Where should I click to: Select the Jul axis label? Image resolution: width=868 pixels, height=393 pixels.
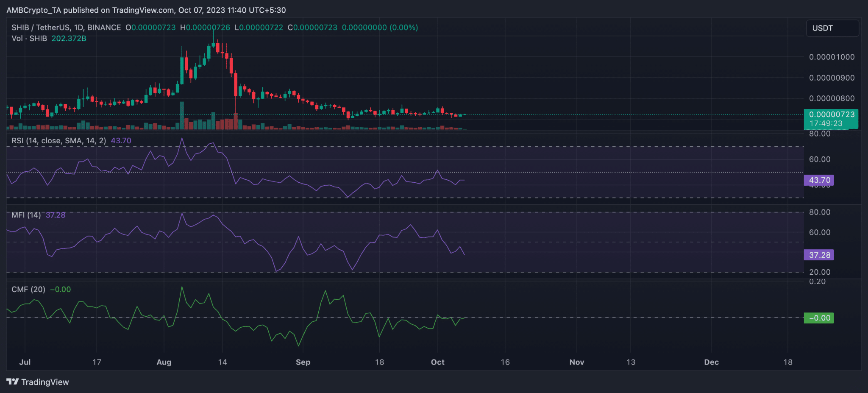tap(25, 362)
